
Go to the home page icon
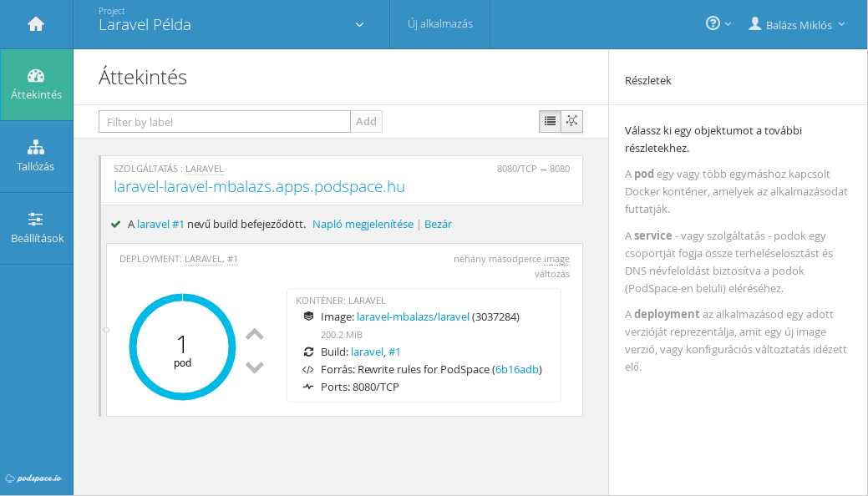(36, 24)
